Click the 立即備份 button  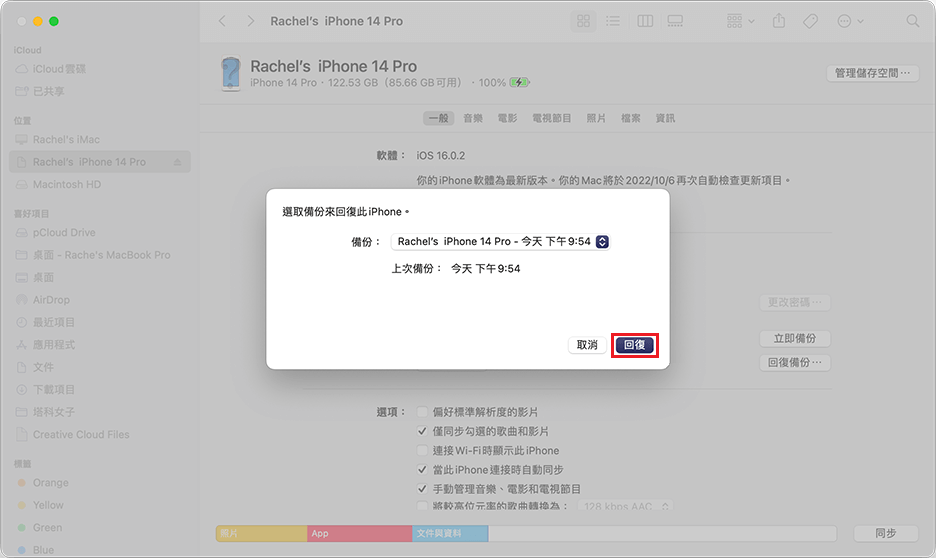click(x=795, y=338)
